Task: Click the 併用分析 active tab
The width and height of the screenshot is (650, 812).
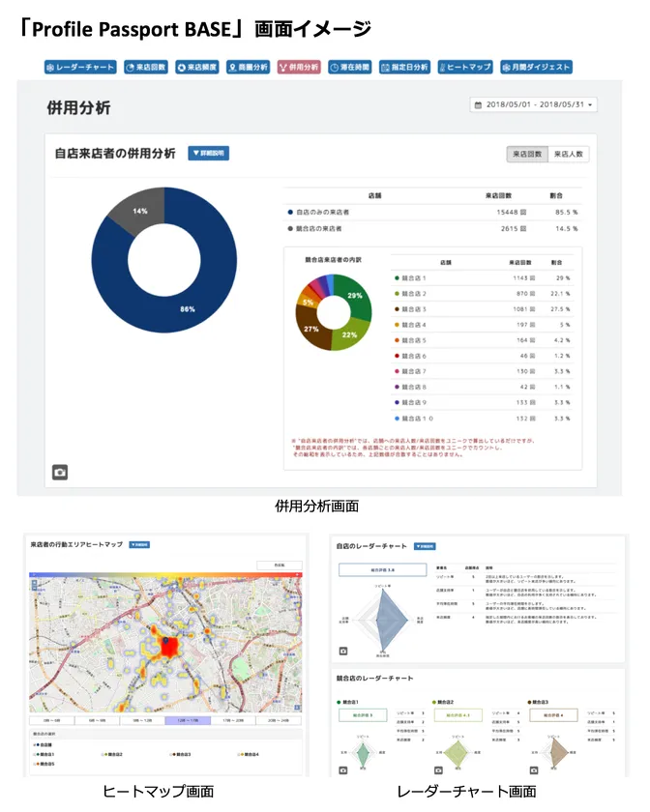Action: [x=299, y=68]
